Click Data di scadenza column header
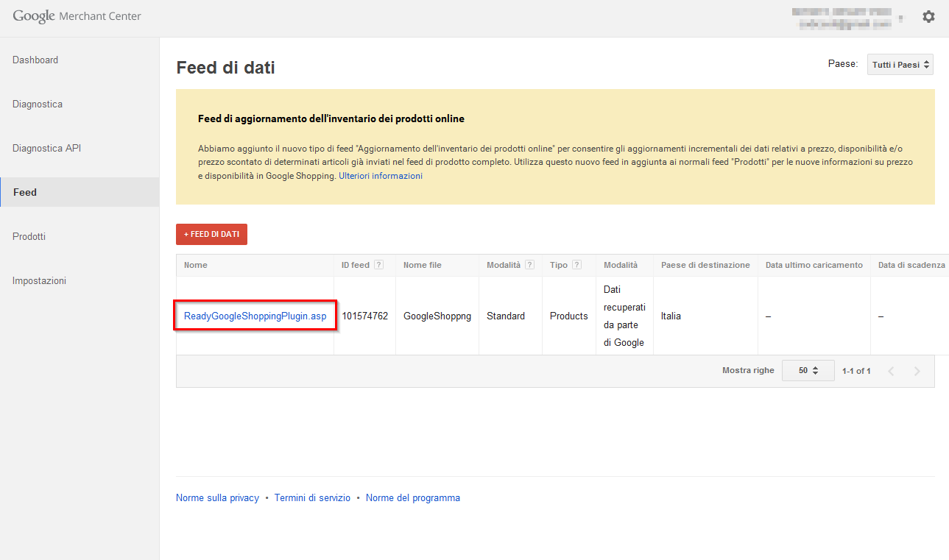This screenshot has width=949, height=560. (910, 265)
